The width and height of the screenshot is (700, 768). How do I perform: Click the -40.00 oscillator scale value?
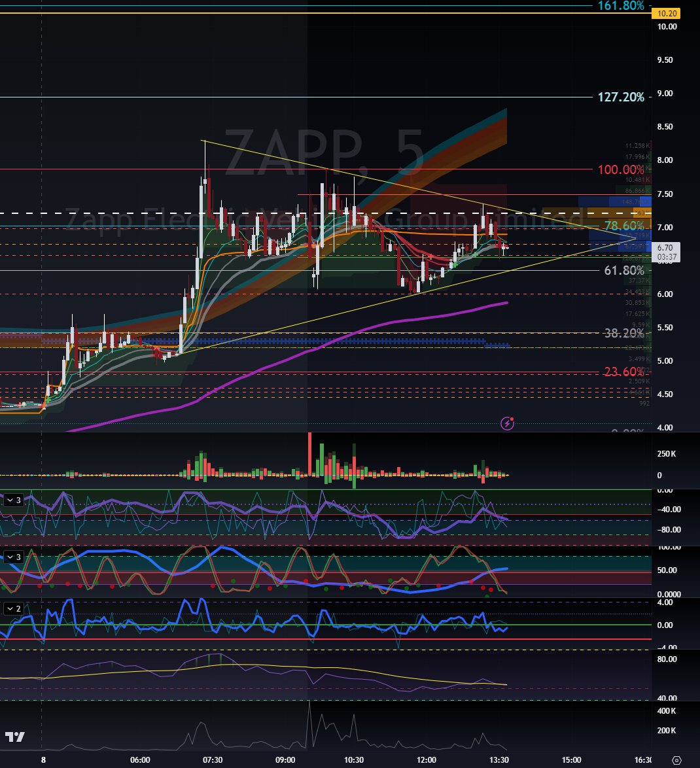coord(669,510)
